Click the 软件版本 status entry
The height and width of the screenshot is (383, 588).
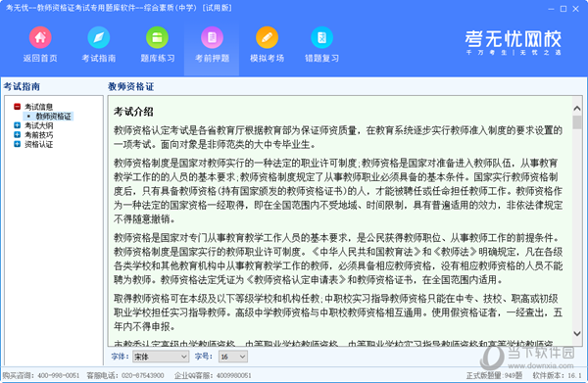pos(557,375)
